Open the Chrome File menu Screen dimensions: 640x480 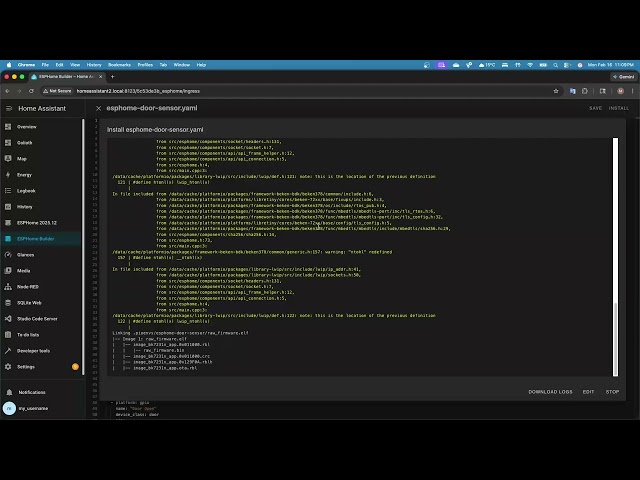(45, 65)
